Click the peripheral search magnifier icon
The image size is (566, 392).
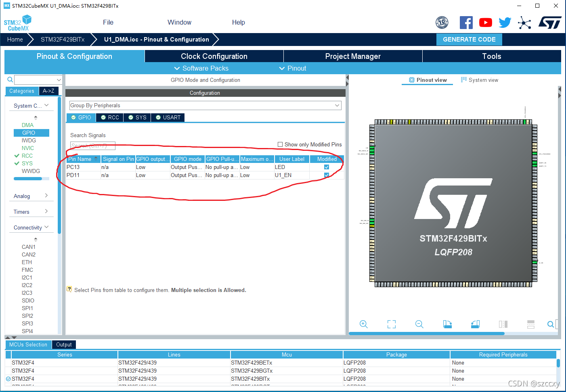pos(10,80)
